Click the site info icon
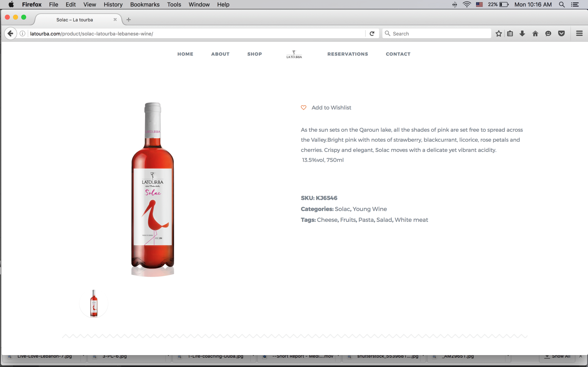Screen dimensions: 588x367 coord(22,33)
